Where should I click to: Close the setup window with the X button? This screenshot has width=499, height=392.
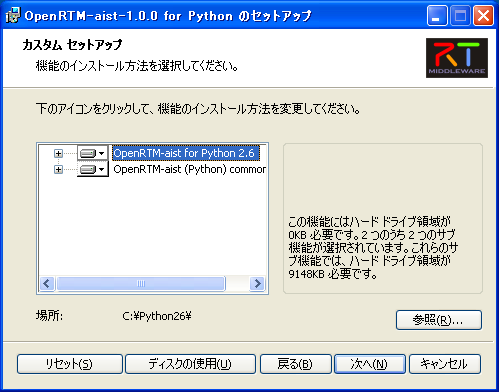coord(483,16)
